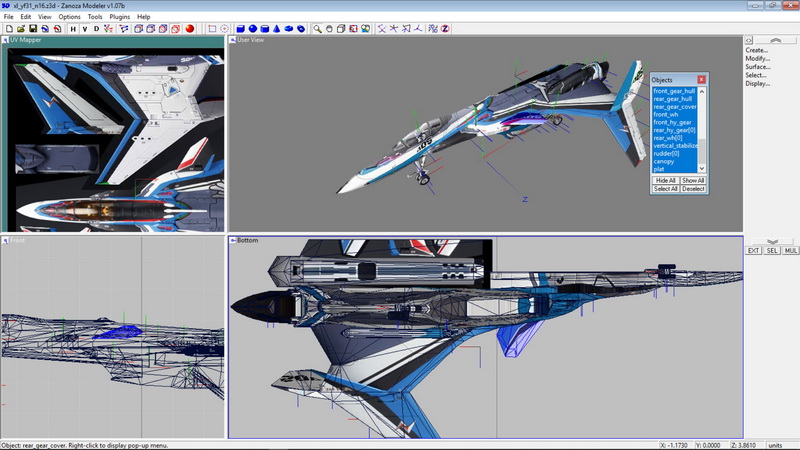
Task: Create a blue cone primitive
Action: [277, 29]
